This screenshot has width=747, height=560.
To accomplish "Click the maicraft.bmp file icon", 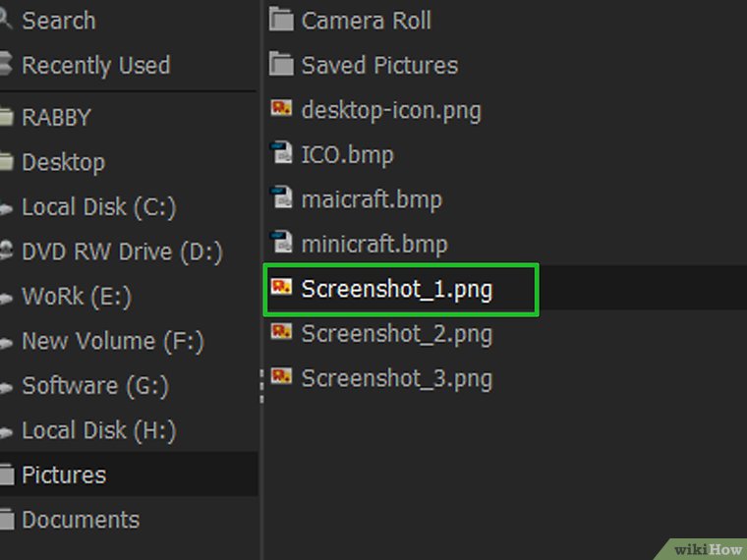I will (x=282, y=198).
